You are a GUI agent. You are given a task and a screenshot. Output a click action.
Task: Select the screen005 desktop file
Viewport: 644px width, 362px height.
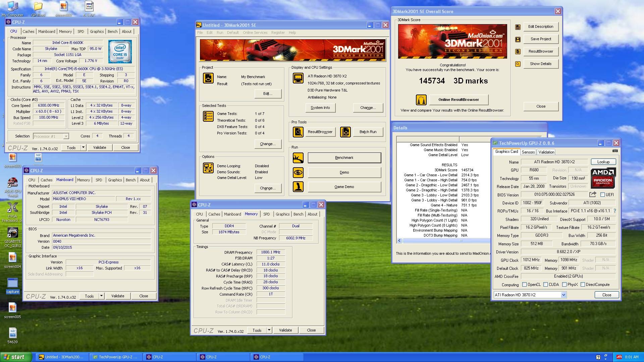pos(12,311)
